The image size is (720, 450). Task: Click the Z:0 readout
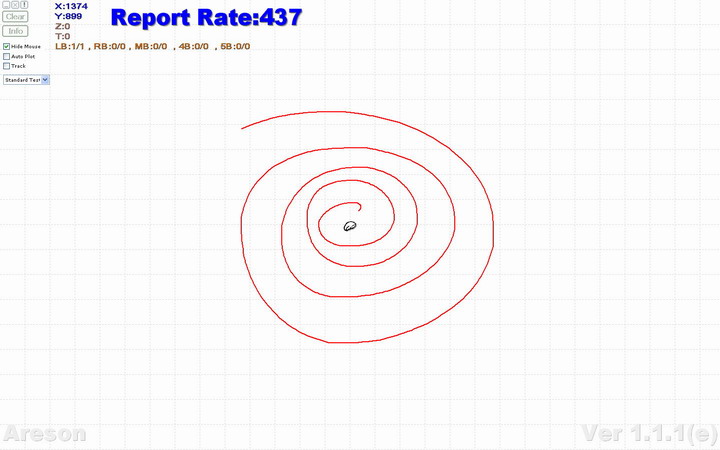pos(62,26)
